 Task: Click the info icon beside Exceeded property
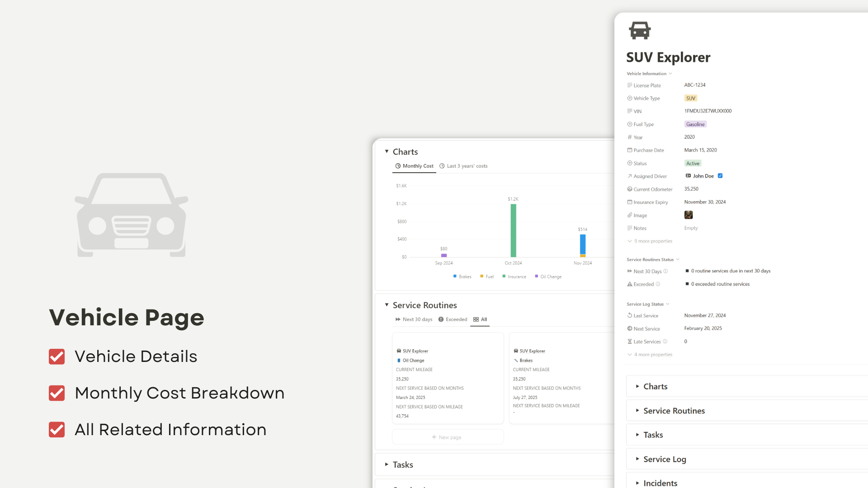tap(658, 284)
